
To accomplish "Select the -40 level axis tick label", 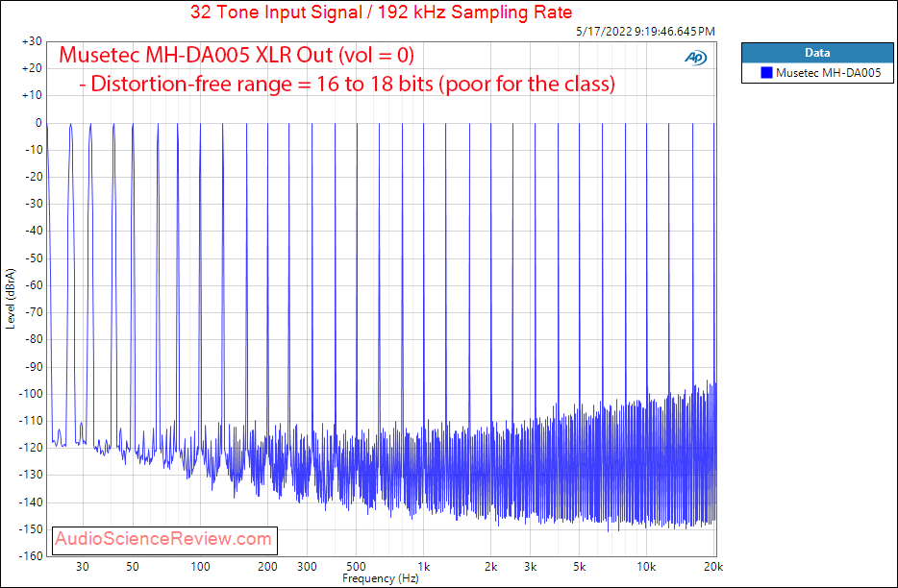I will [33, 231].
